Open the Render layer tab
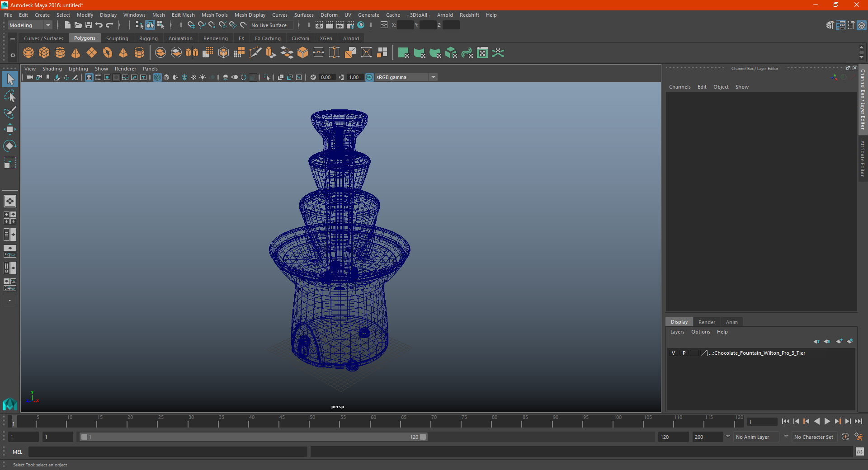This screenshot has height=470, width=868. point(707,322)
